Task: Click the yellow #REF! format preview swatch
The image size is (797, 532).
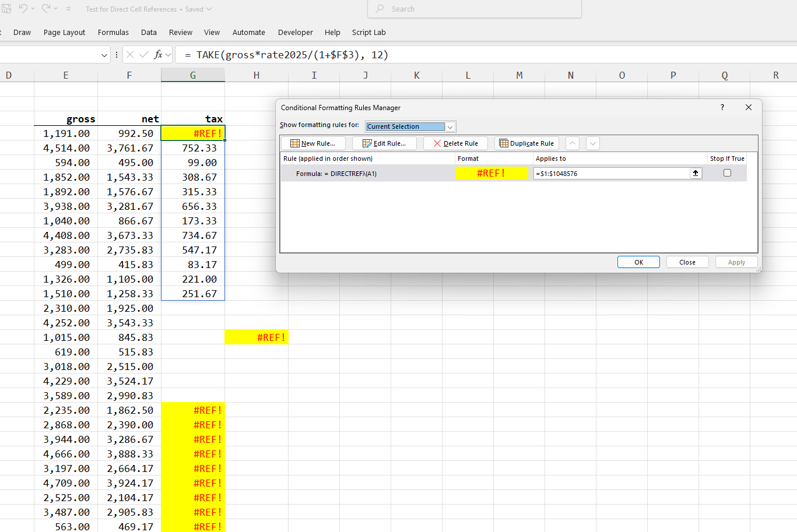Action: tap(491, 172)
